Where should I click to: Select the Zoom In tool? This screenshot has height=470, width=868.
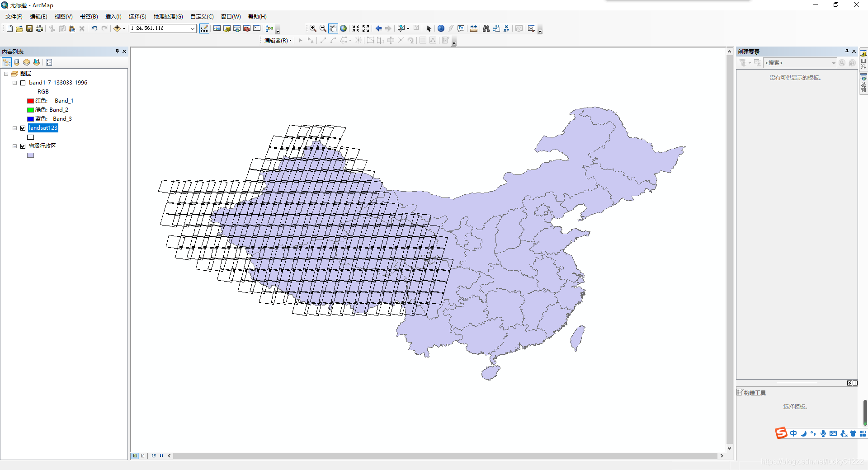click(313, 28)
